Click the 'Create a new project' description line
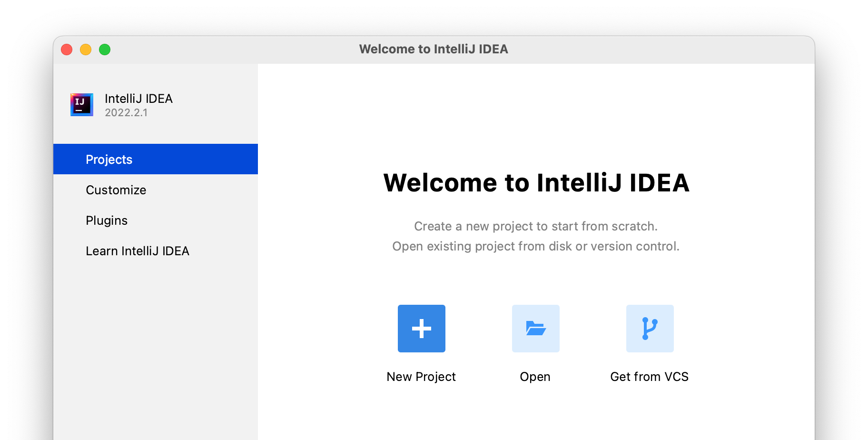868x440 pixels. point(536,226)
